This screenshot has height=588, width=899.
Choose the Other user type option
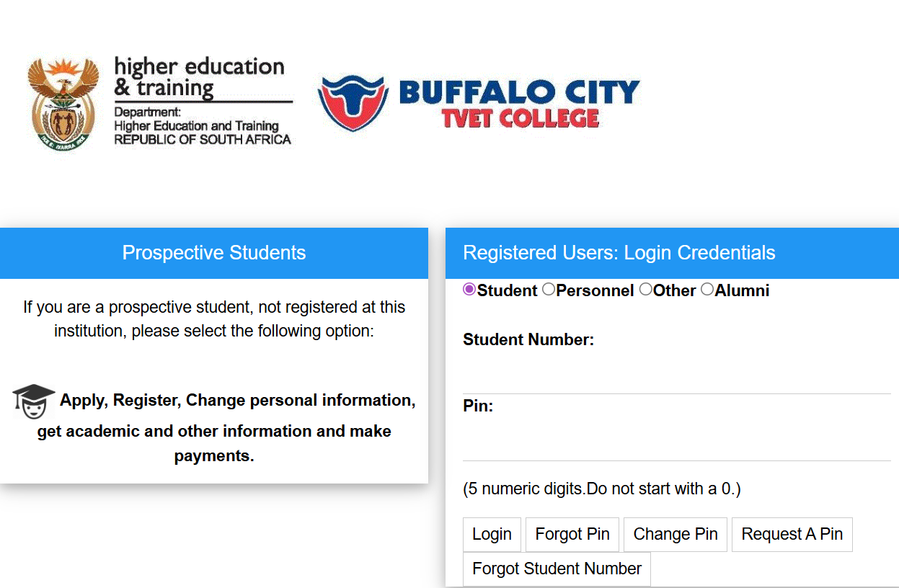coord(645,290)
